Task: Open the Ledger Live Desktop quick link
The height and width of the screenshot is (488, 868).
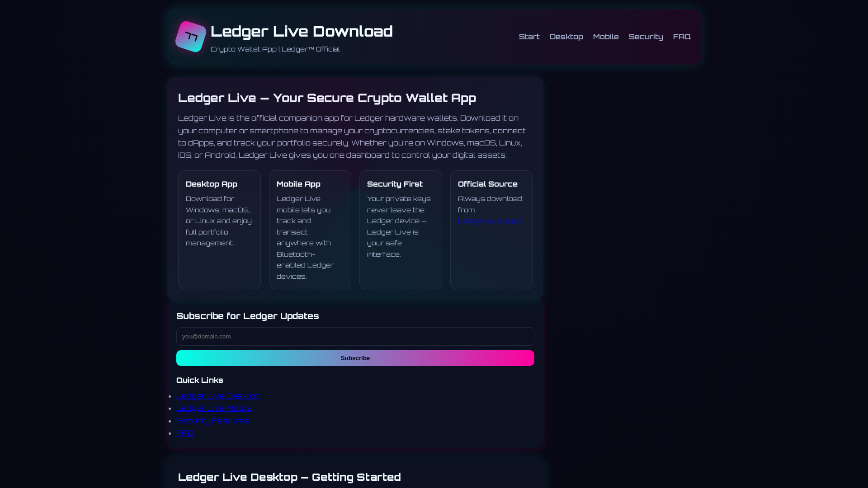Action: click(x=218, y=396)
